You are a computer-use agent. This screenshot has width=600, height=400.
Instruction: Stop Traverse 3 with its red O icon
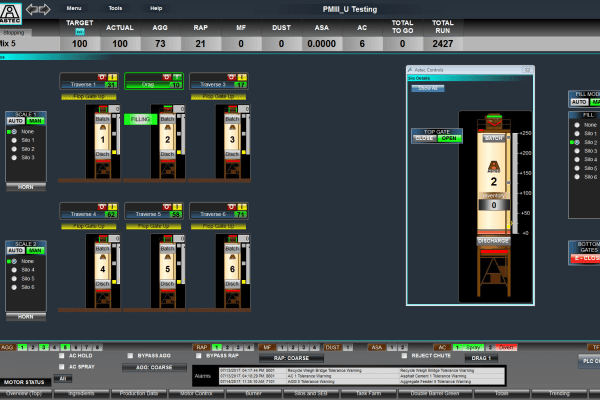(232, 77)
